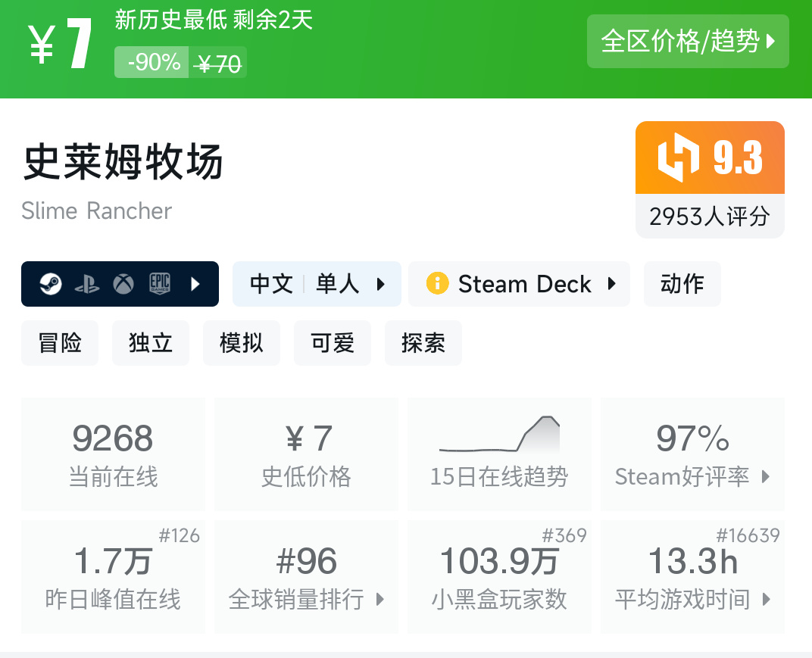Click the Xbox platform icon
The height and width of the screenshot is (658, 812).
pyautogui.click(x=123, y=284)
